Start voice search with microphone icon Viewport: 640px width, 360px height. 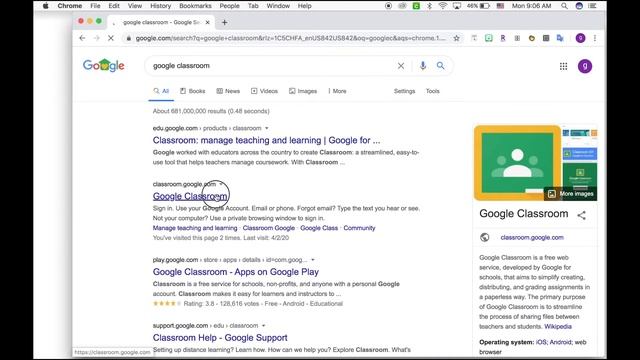tap(422, 66)
